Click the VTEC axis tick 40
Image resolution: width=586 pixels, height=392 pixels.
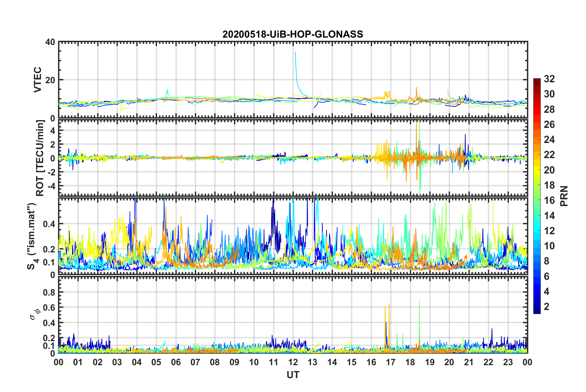point(50,42)
